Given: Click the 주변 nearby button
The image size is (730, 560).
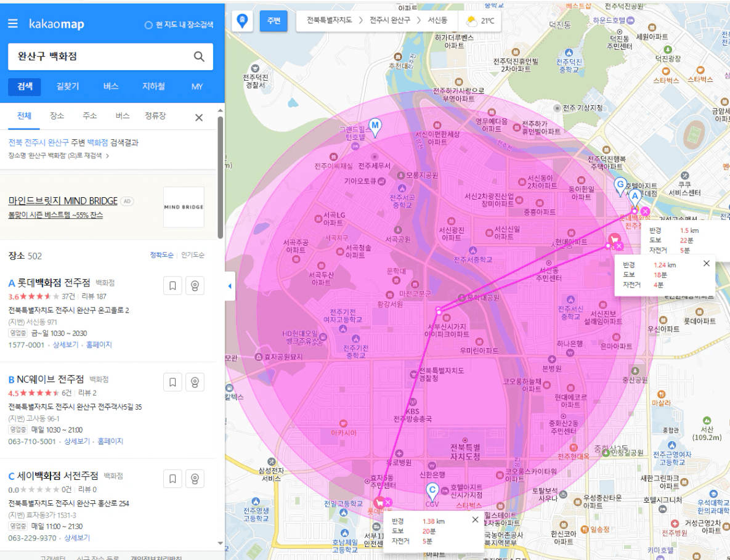Looking at the screenshot, I should coord(274,21).
